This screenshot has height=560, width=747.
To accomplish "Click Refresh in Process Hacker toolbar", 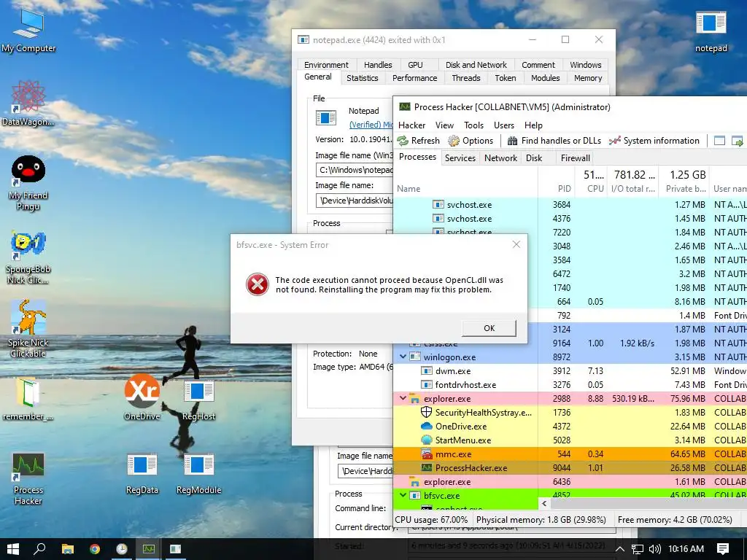I will coord(418,141).
